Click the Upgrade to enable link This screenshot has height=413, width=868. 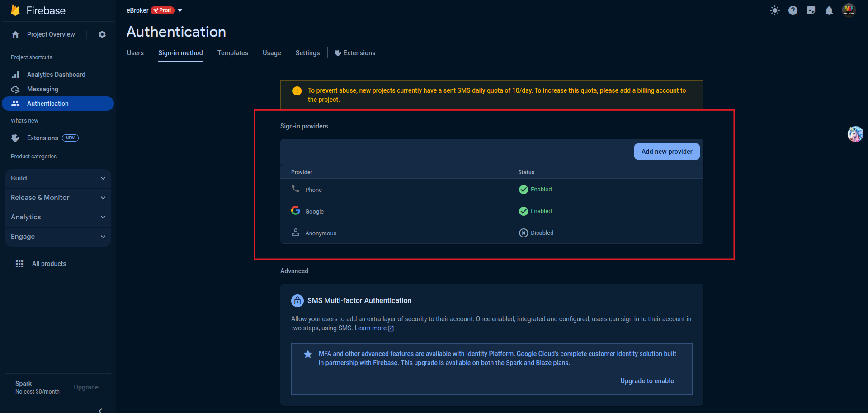point(647,381)
